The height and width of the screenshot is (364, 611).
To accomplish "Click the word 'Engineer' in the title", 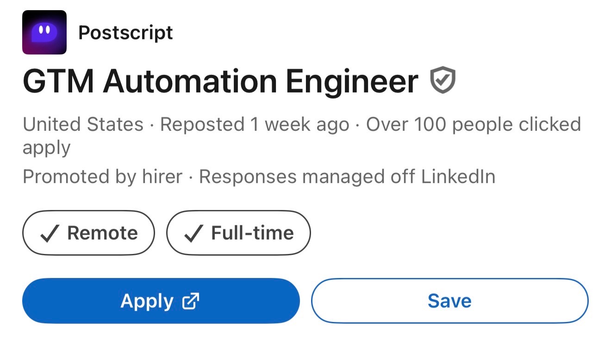I will coord(352,81).
